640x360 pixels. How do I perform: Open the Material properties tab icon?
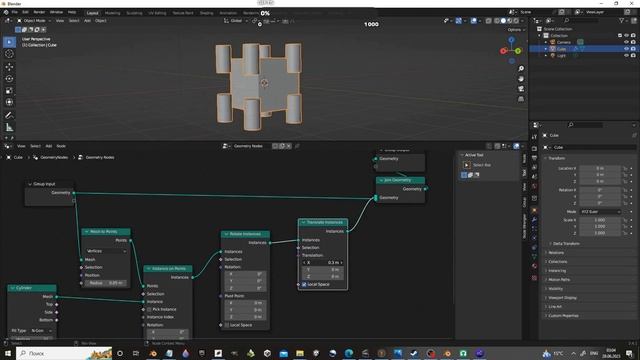click(534, 266)
